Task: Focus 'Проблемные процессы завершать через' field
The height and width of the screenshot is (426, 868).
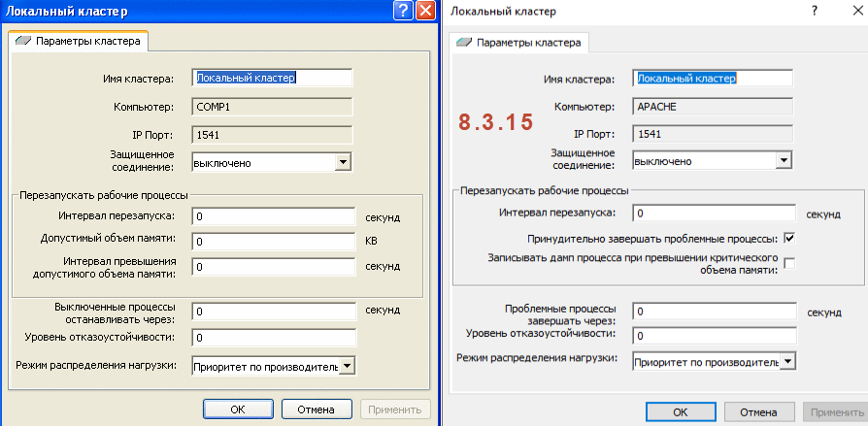Action: [714, 311]
